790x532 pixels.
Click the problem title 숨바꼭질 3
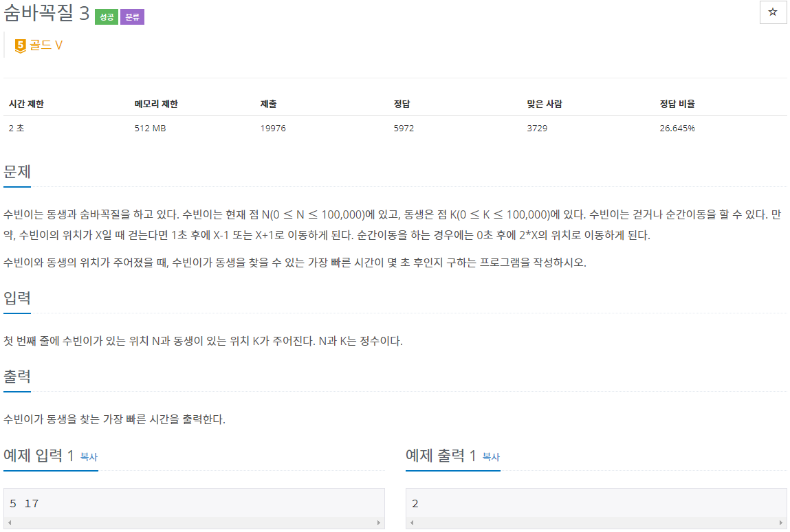(46, 12)
